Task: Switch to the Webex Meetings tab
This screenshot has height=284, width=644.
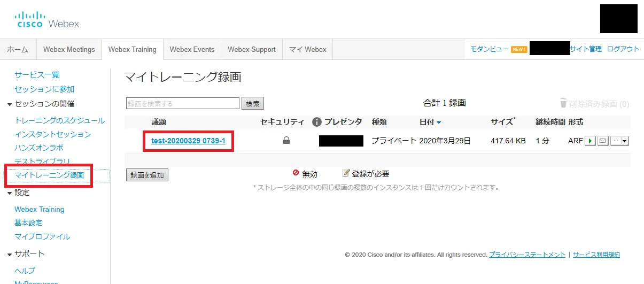Action: (69, 49)
